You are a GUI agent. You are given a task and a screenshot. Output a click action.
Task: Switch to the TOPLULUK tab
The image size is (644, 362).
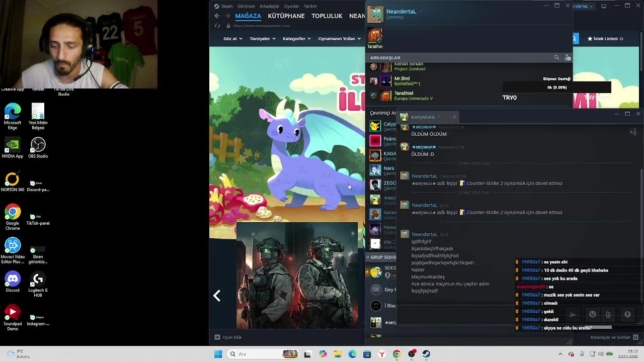tap(327, 16)
